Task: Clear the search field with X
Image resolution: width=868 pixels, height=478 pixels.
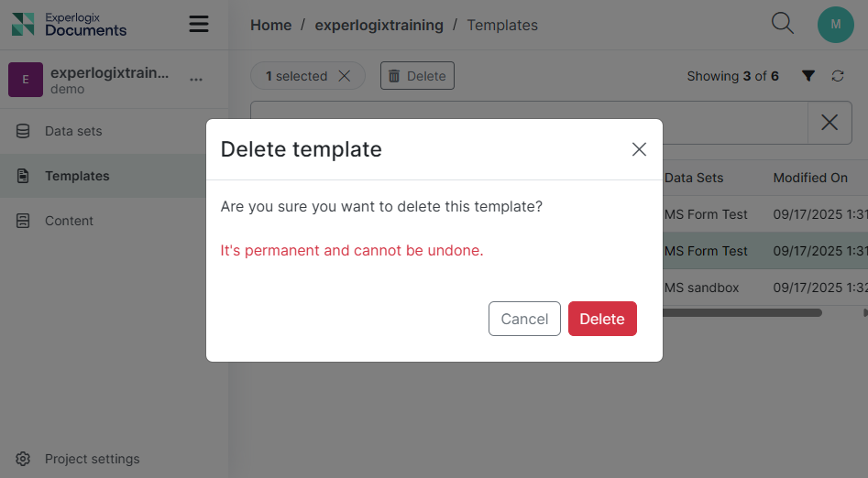Action: coord(830,123)
